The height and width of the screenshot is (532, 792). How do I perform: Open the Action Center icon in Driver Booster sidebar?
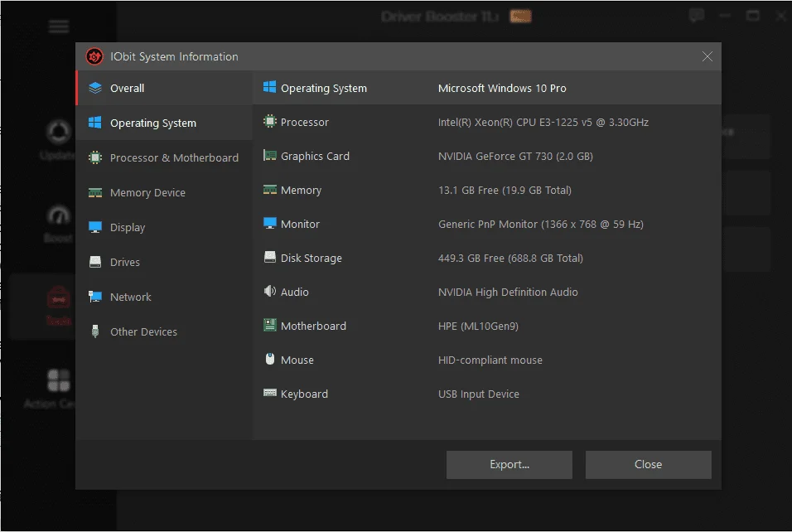click(x=58, y=380)
